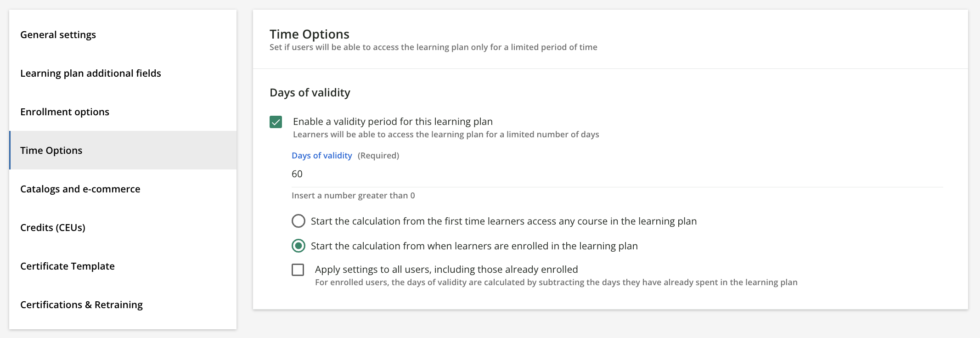Click the validity period description text

(x=445, y=134)
